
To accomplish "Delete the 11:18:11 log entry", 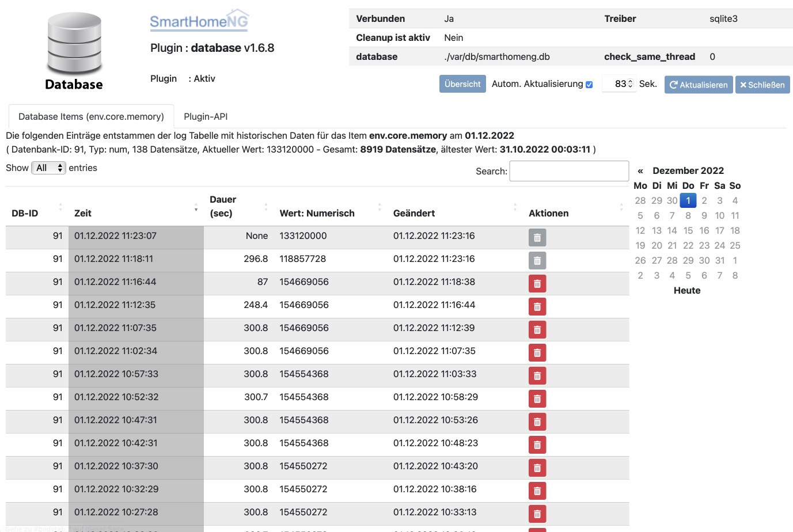I will point(537,261).
